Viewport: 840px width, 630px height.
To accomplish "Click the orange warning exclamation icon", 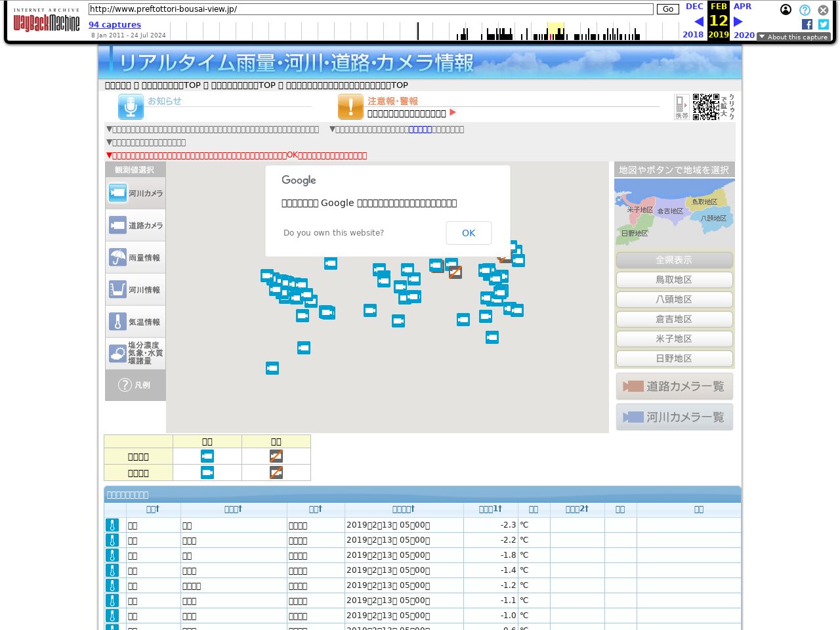I will tap(350, 107).
